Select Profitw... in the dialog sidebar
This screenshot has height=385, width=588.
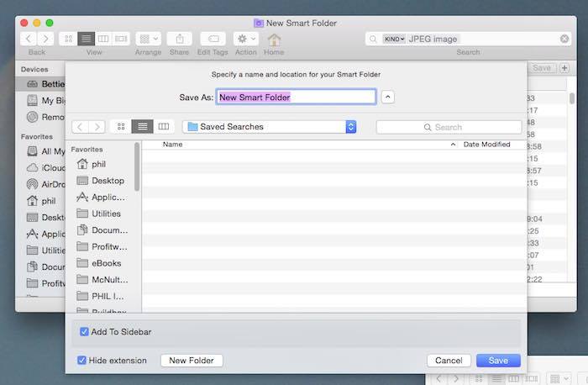pyautogui.click(x=101, y=246)
